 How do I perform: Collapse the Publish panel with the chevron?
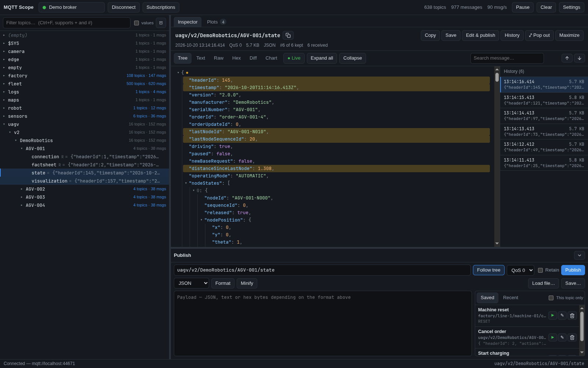click(580, 255)
